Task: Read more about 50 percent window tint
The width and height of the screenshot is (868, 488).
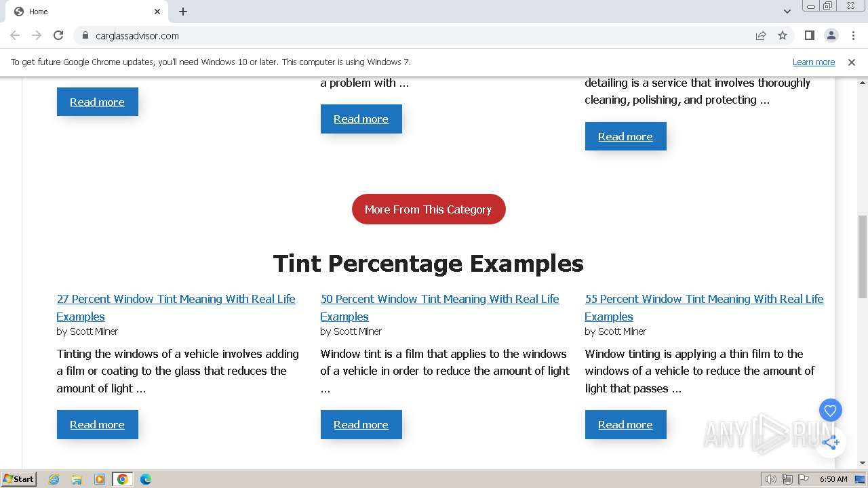Action: pos(361,425)
